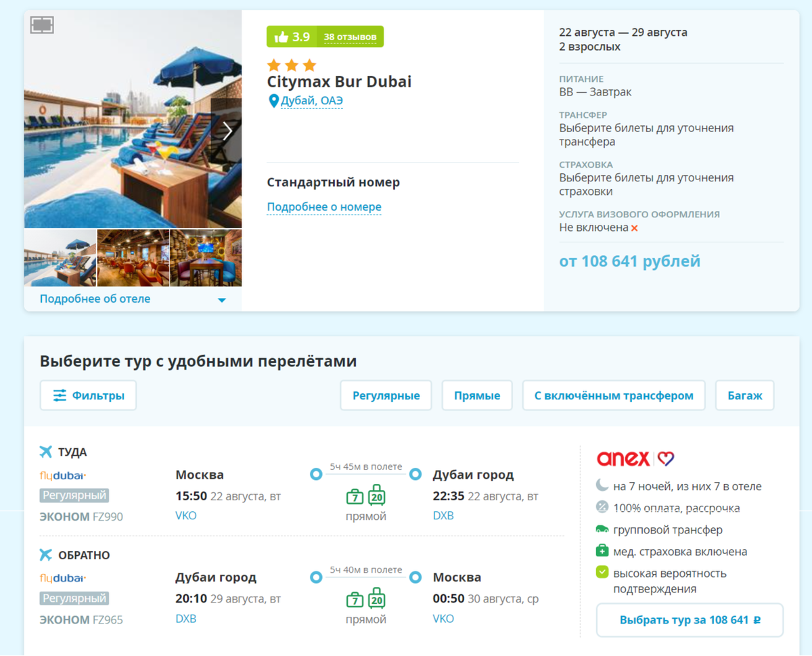Select the pool thumbnail image
812x656 pixels.
[x=60, y=258]
